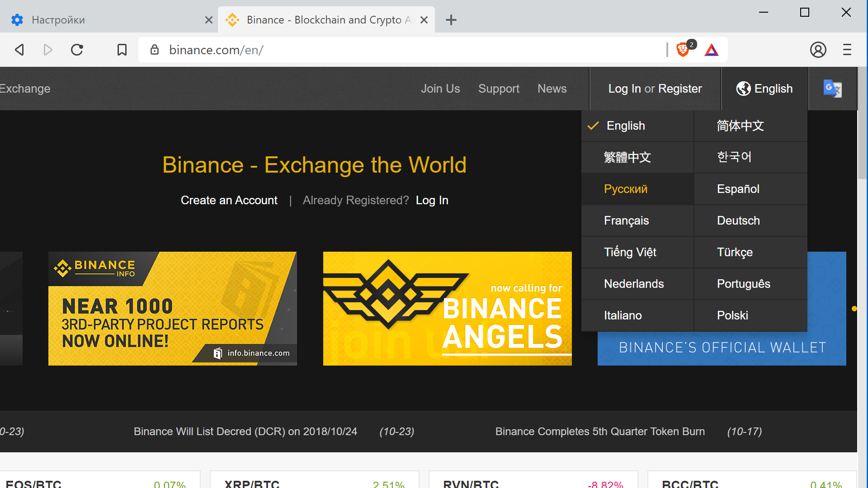Select the Binance browser tab
This screenshot has width=868, height=488.
326,20
